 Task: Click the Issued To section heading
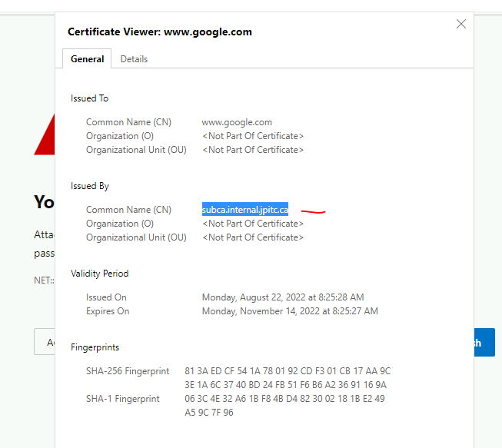(90, 98)
